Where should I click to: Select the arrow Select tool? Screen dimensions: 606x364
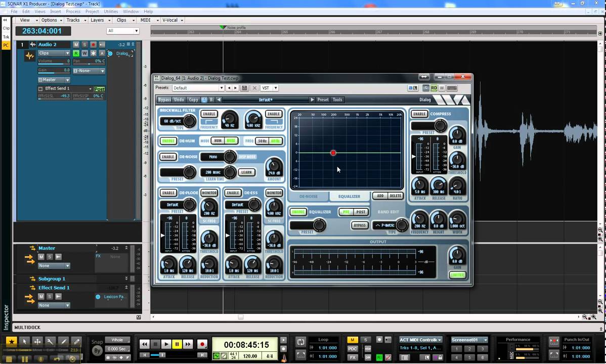coord(24,341)
